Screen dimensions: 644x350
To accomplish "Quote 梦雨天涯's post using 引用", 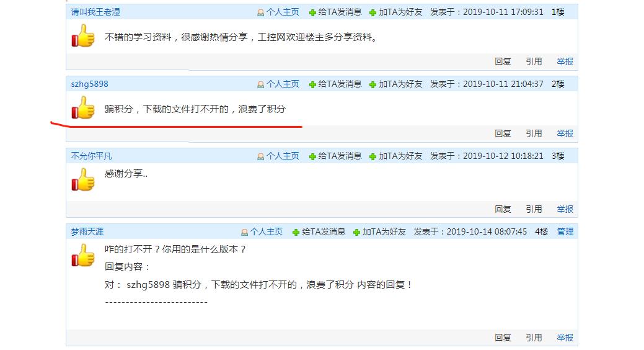I will pos(534,338).
